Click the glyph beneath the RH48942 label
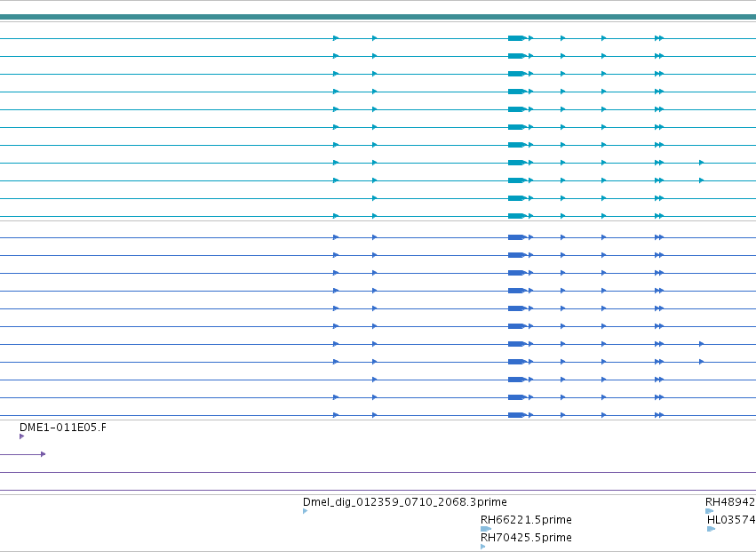This screenshot has width=756, height=552. point(709,511)
